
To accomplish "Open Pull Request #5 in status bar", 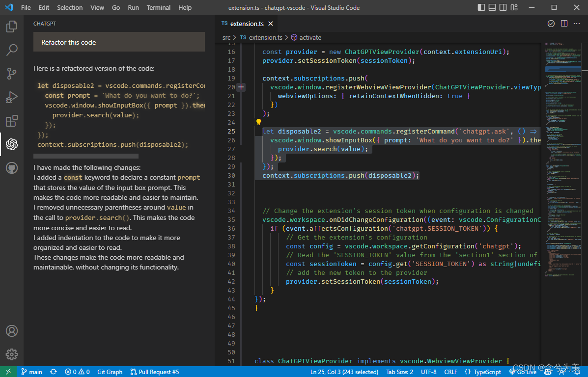I will tap(155, 372).
